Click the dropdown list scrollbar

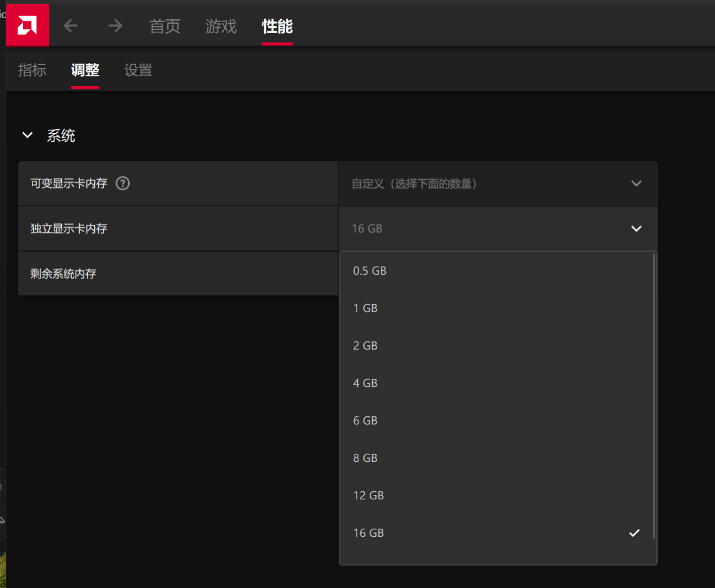click(x=654, y=396)
